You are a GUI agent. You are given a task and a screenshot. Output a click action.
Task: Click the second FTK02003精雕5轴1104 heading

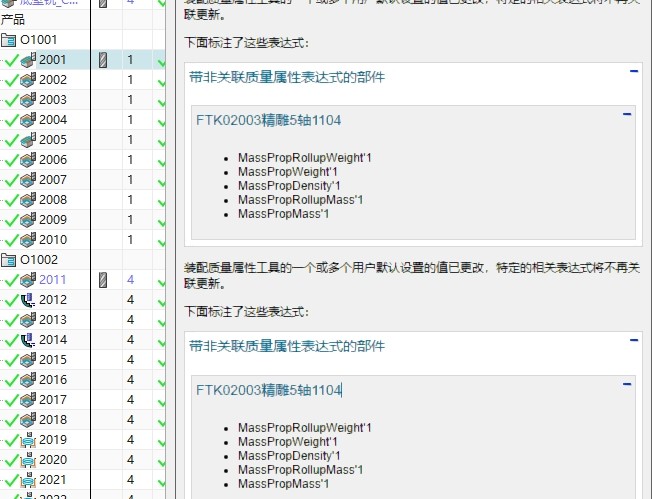(269, 390)
